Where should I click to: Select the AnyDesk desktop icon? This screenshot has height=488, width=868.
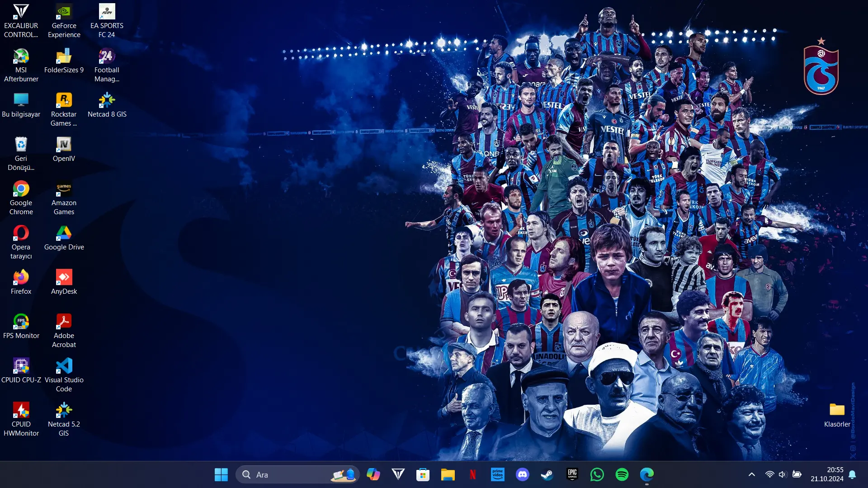pyautogui.click(x=64, y=282)
